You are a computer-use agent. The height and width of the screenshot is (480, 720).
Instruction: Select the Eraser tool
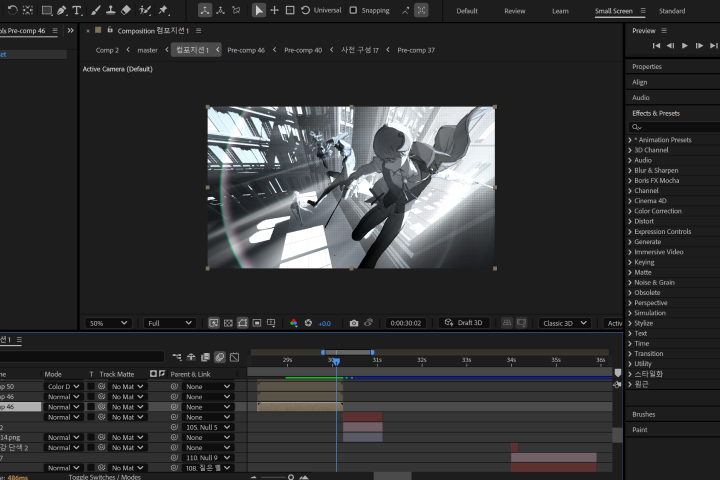coord(126,10)
